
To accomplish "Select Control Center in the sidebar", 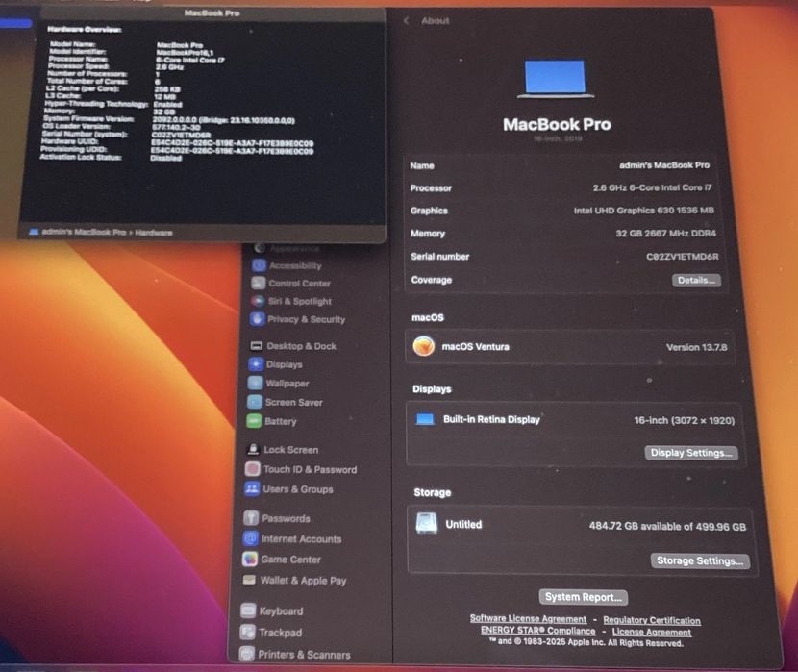I will (x=299, y=284).
